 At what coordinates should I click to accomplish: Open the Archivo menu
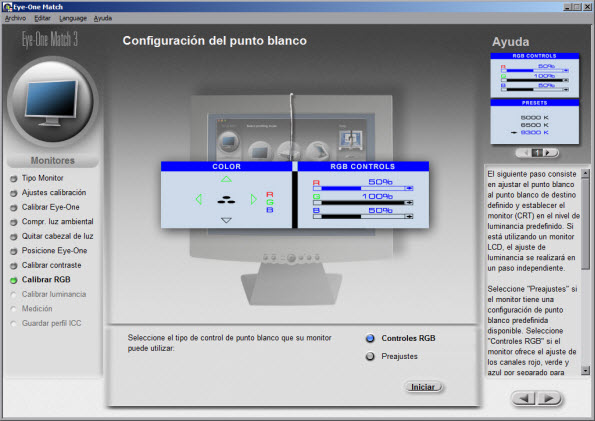point(15,18)
